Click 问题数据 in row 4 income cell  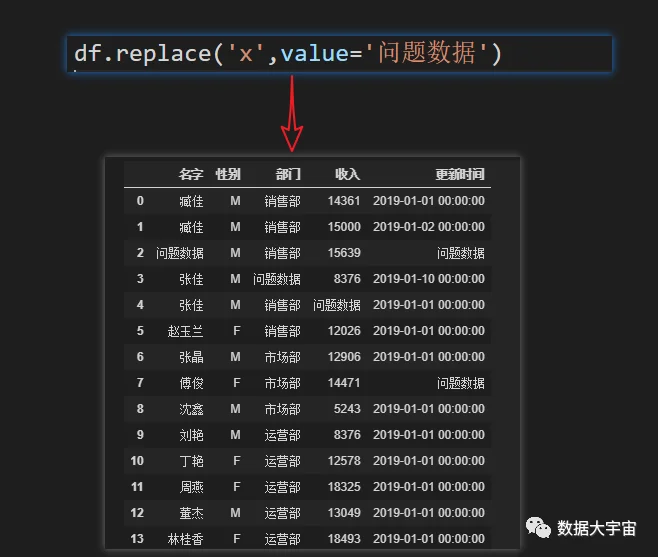(337, 305)
